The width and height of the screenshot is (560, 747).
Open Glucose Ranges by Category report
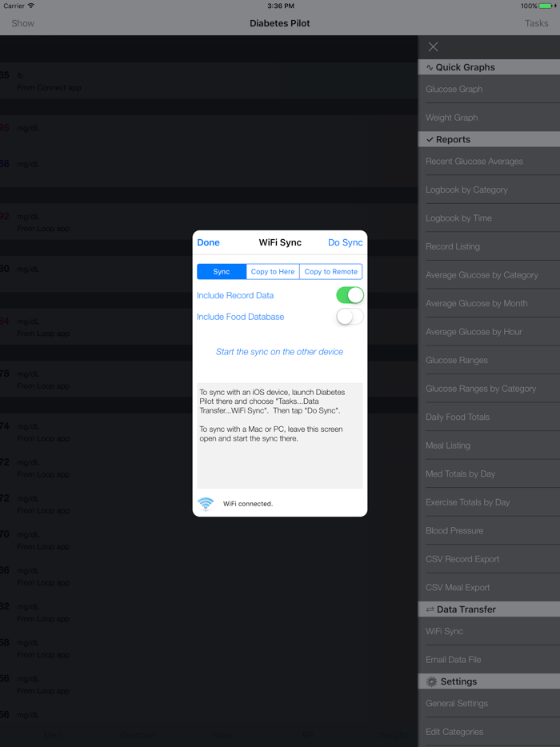tap(489, 389)
